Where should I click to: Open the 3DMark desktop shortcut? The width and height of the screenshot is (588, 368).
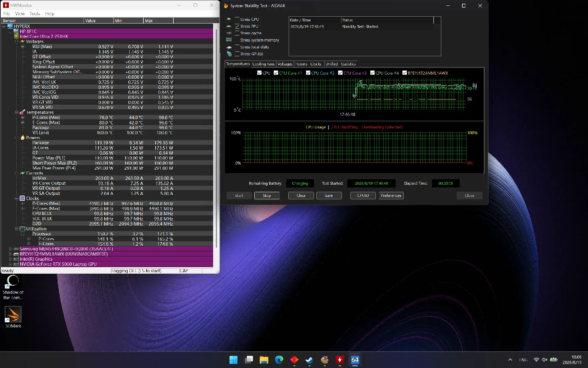pyautogui.click(x=13, y=317)
